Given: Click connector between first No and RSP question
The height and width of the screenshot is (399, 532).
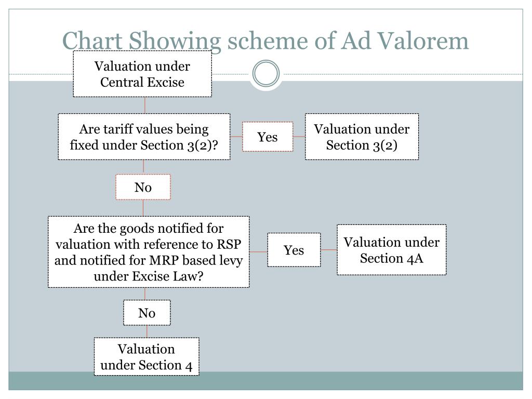Looking at the screenshot, I should coord(143,208).
